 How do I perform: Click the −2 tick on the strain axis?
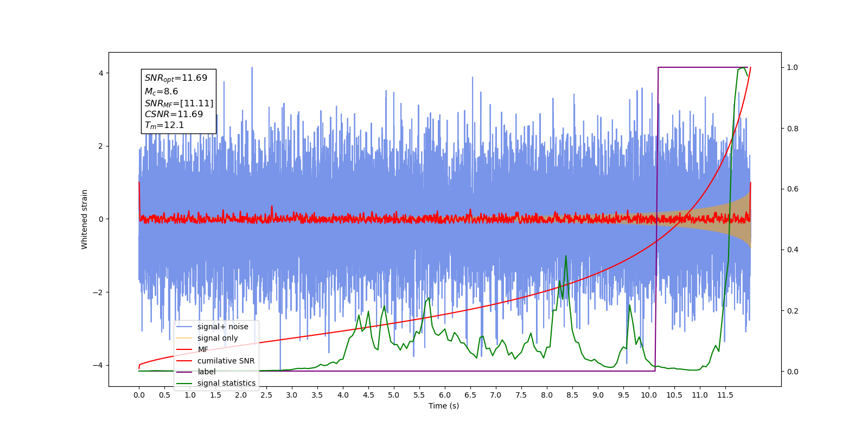[97, 292]
